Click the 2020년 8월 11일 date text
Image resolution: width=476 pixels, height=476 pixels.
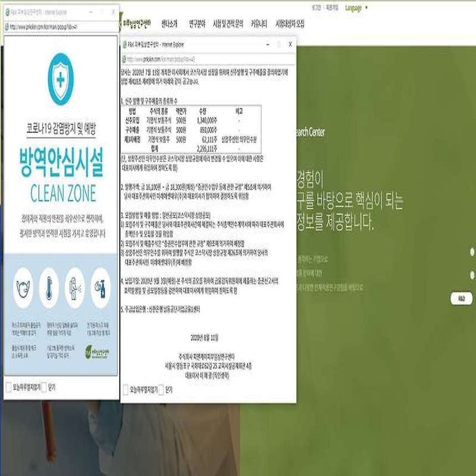(x=204, y=337)
